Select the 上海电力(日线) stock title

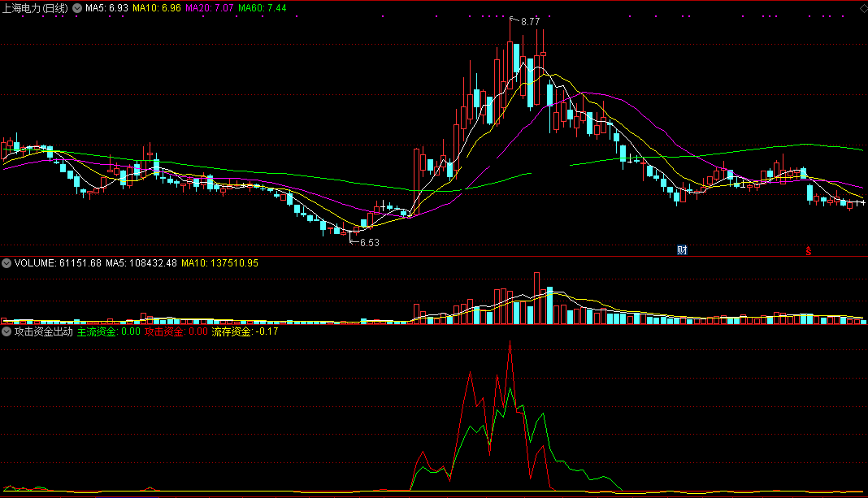tap(36, 8)
